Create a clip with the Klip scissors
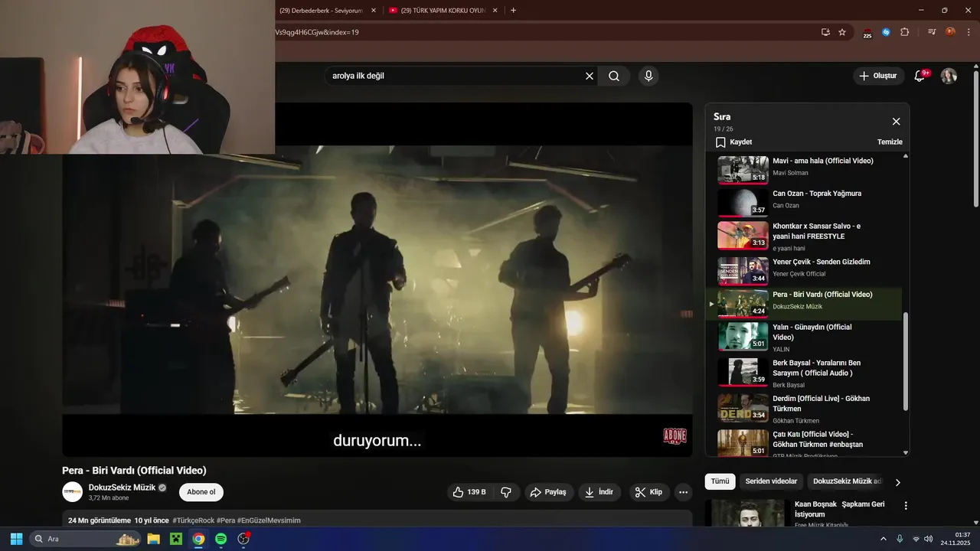 pyautogui.click(x=648, y=492)
